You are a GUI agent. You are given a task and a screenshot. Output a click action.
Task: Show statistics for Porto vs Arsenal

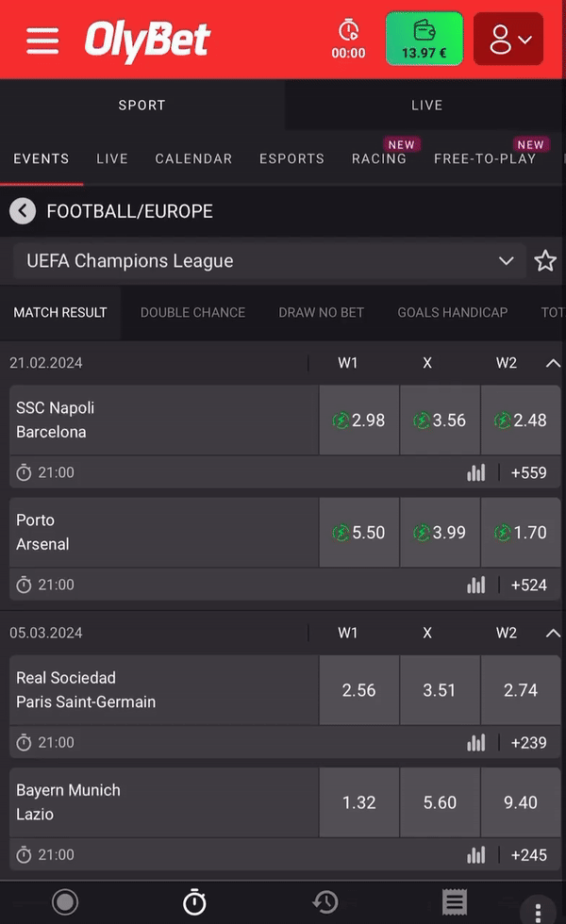476,585
